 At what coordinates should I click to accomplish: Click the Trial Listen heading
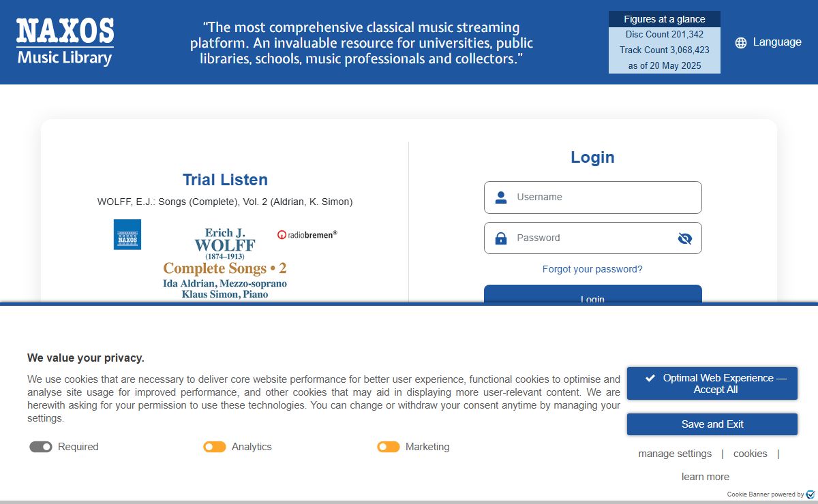(225, 180)
